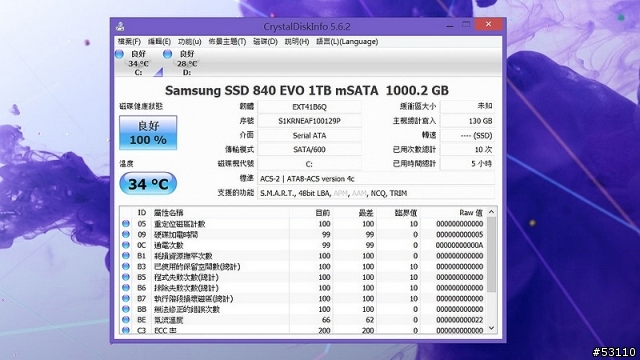
Task: Click the status orb for attribute B5
Action: (126, 277)
